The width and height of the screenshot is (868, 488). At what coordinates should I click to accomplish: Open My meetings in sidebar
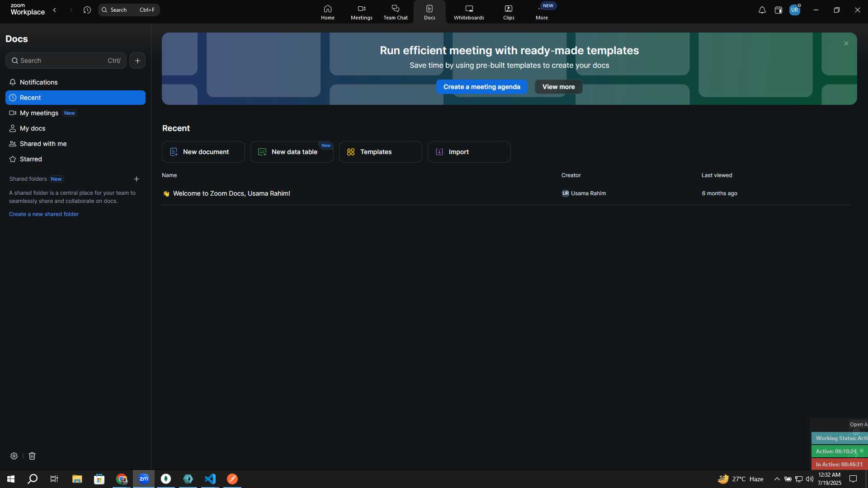75,113
